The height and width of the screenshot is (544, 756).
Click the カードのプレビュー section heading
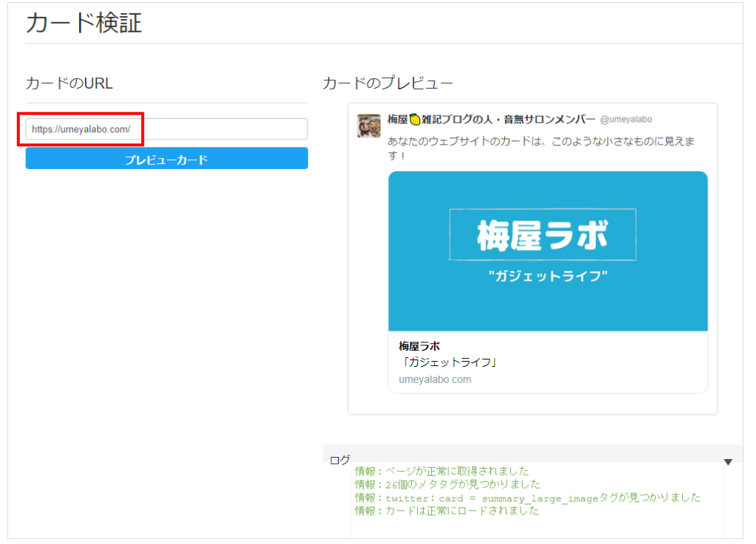coord(388,83)
